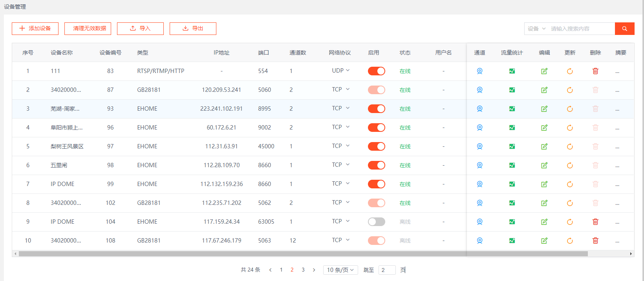The width and height of the screenshot is (644, 281).
Task: Click the 清理无效数据 button
Action: point(88,29)
